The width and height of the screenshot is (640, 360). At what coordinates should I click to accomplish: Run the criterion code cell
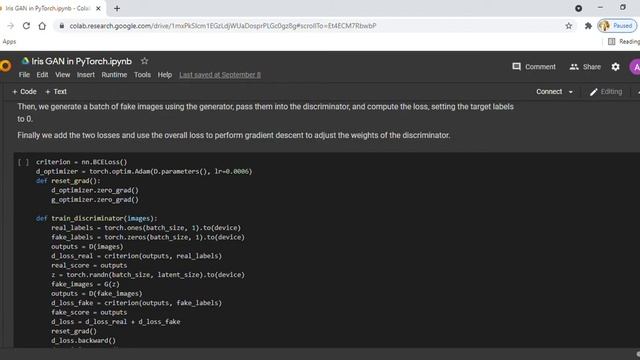(x=23, y=162)
